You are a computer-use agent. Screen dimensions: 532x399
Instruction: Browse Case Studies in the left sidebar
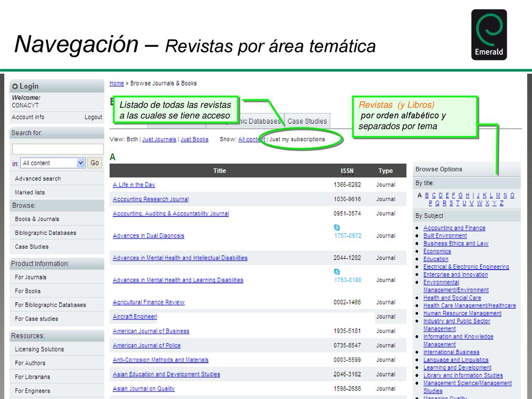[32, 247]
